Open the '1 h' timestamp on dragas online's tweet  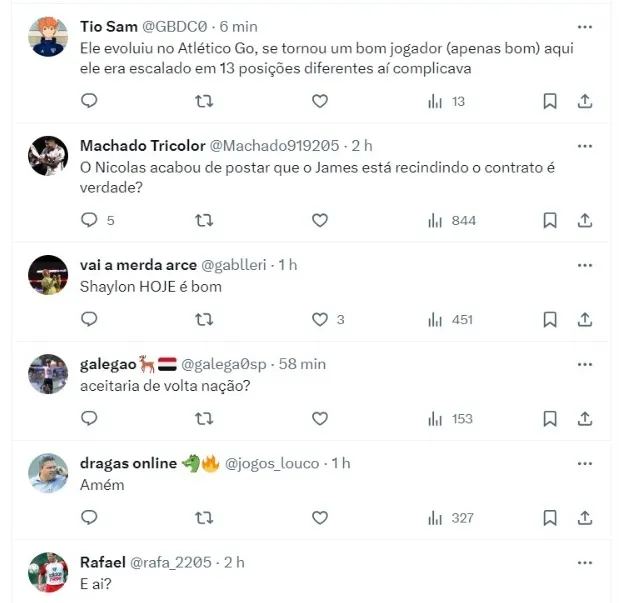(x=341, y=463)
